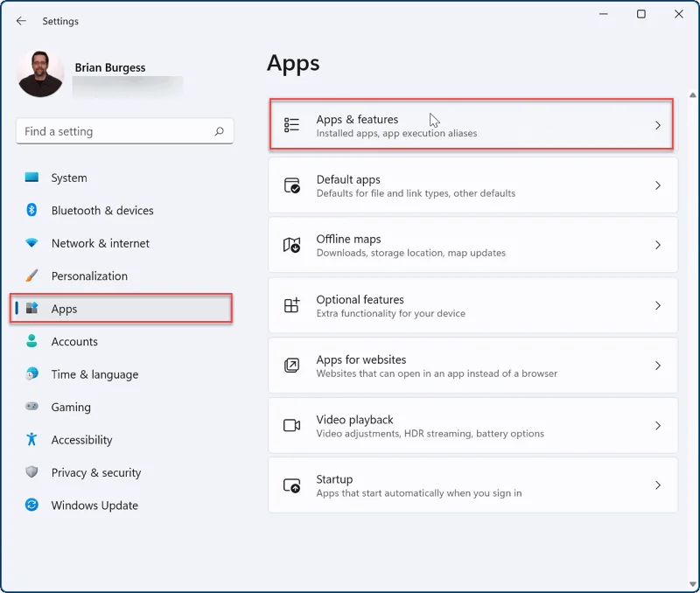Click the Network wifi icon
The width and height of the screenshot is (700, 593).
[x=31, y=243]
